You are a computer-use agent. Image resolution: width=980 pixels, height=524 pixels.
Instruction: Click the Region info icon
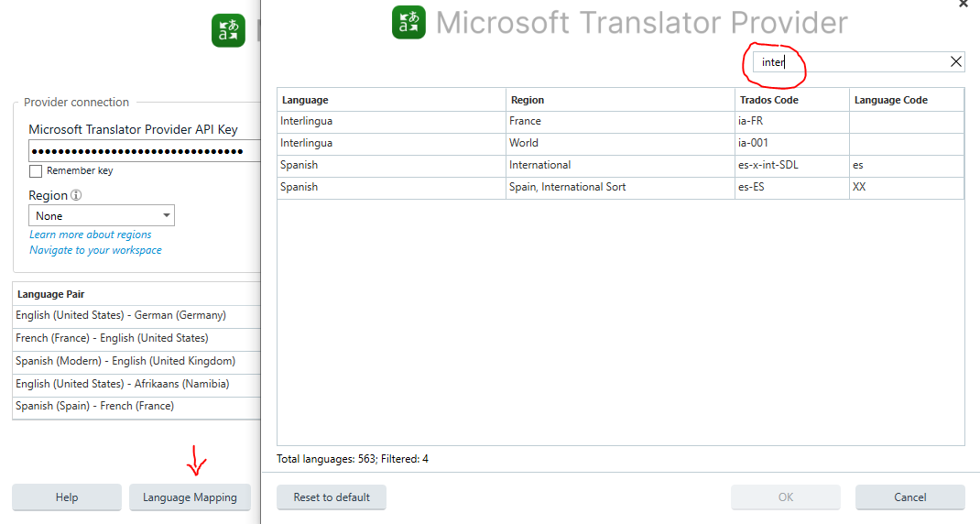coord(76,195)
